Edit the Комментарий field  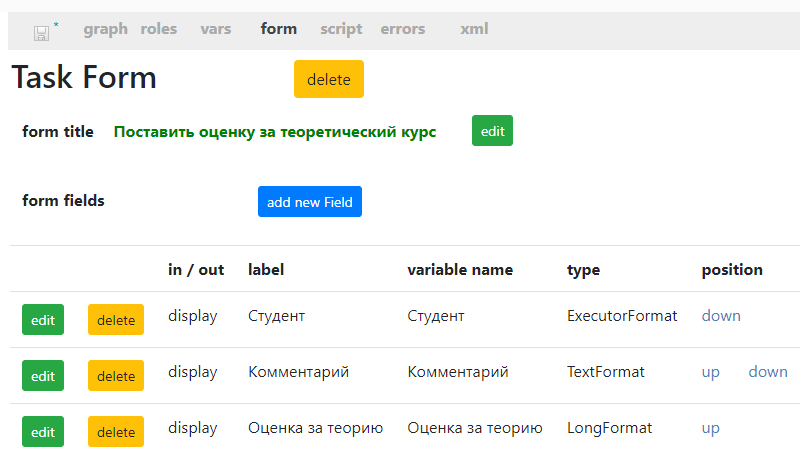coord(43,376)
